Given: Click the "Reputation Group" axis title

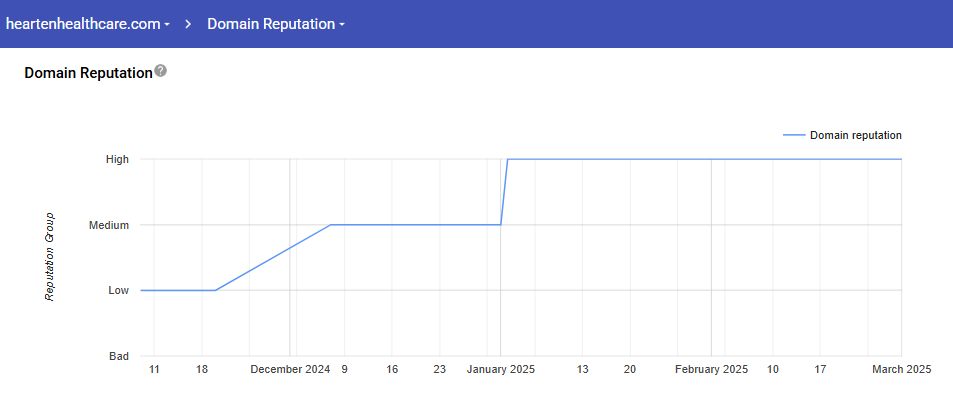Looking at the screenshot, I should 49,257.
